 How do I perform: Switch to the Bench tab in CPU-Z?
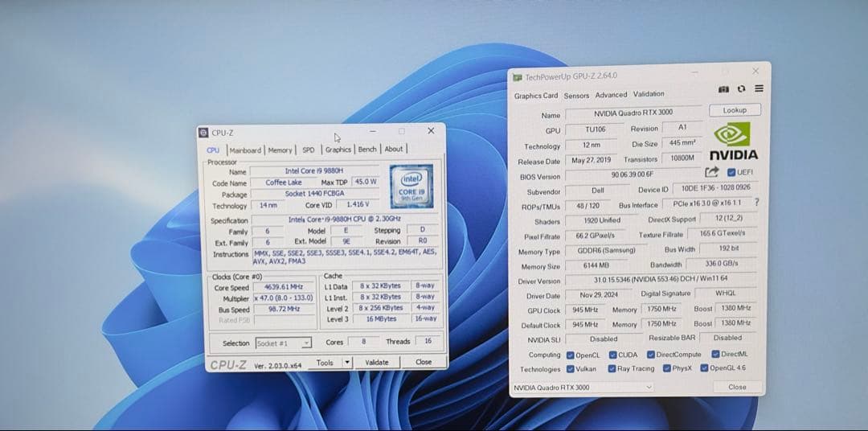pos(367,149)
